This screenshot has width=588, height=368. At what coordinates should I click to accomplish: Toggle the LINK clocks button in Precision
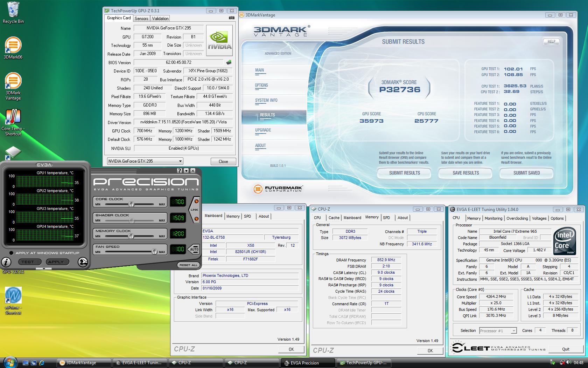[195, 210]
